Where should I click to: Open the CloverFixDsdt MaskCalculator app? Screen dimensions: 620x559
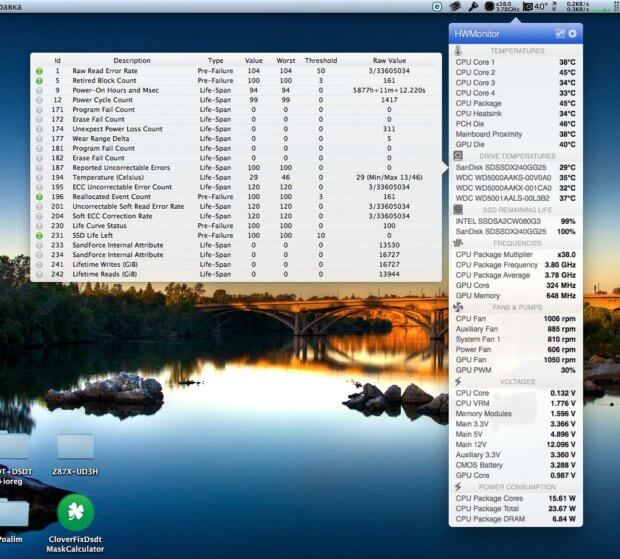point(76,512)
